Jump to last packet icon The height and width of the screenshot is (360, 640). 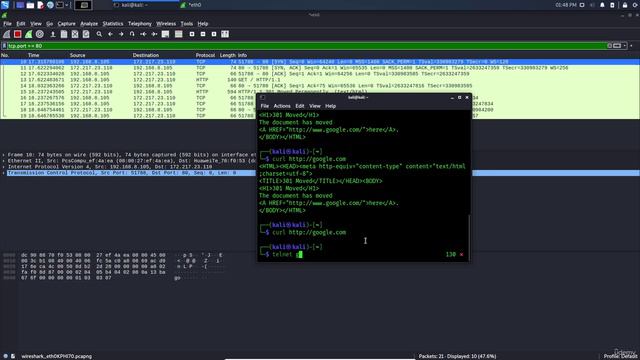[154, 34]
